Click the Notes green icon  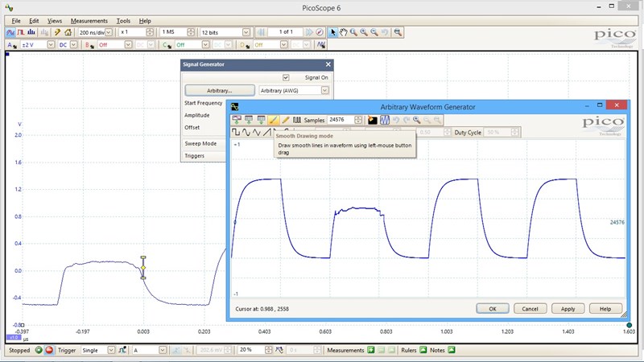click(452, 350)
